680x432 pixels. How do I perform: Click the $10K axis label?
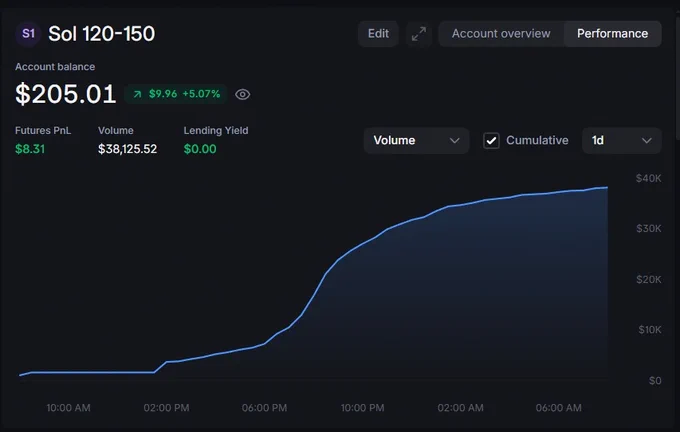650,330
